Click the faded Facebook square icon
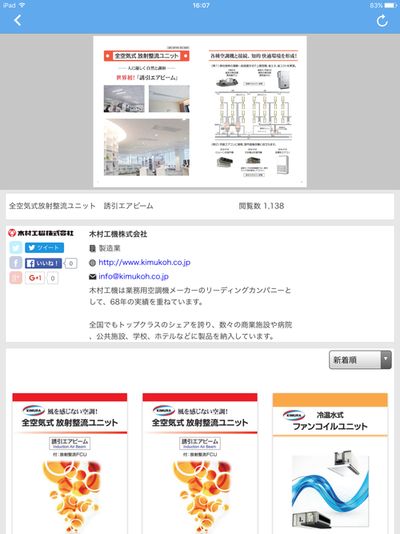Image resolution: width=400 pixels, height=534 pixels. point(16,263)
